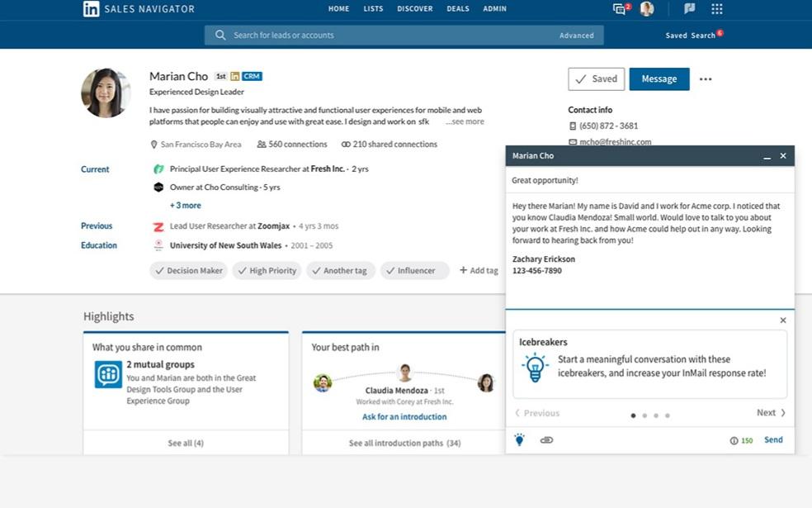Click Claudia Mendoza's photo in path

[x=405, y=373]
